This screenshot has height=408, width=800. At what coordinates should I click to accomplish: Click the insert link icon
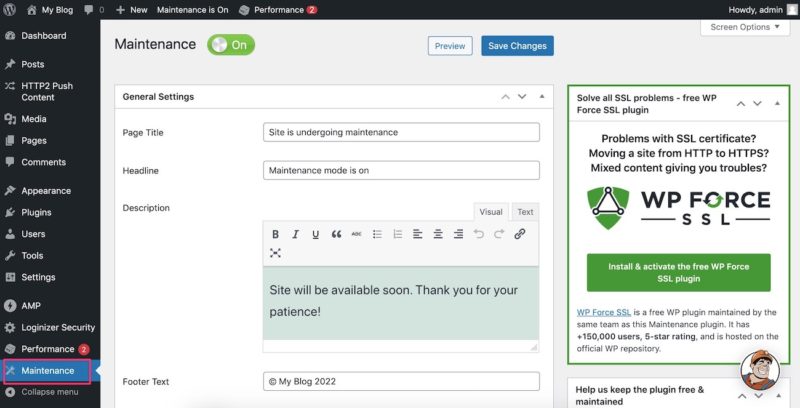[x=519, y=234]
